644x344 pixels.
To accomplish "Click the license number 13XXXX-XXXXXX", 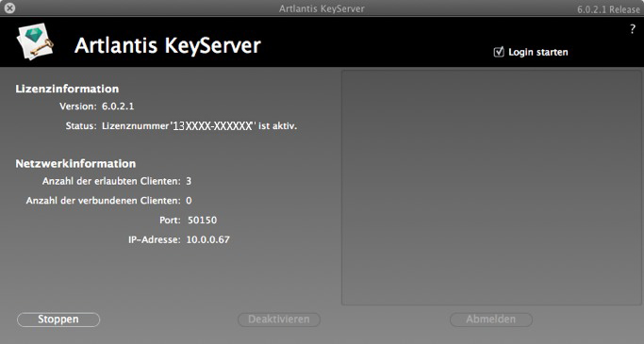I will click(x=212, y=126).
